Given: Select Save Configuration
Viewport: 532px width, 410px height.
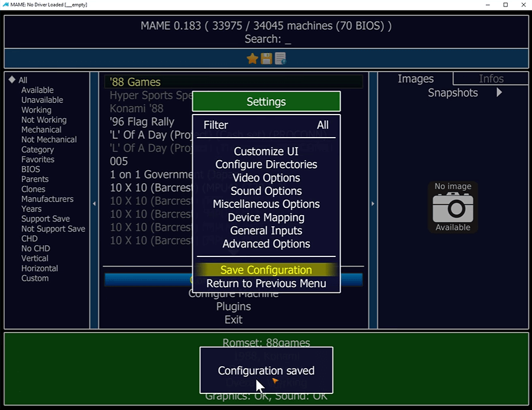Looking at the screenshot, I should (x=266, y=270).
